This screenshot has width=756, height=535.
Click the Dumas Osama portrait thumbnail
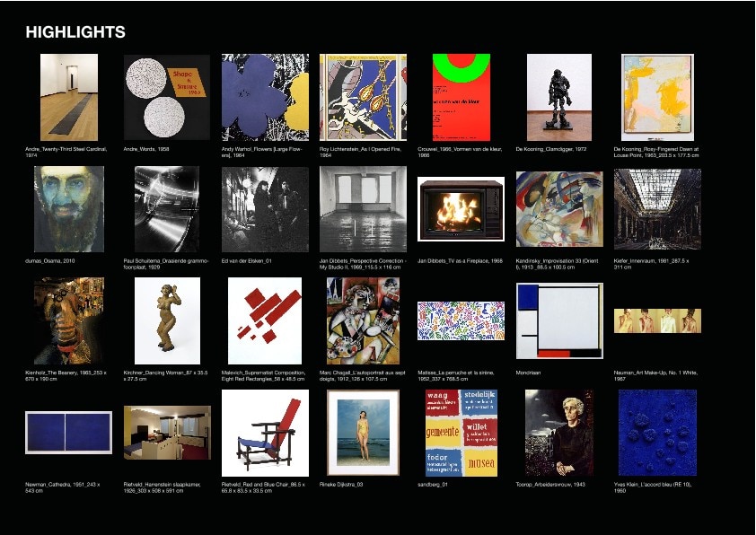(x=68, y=208)
